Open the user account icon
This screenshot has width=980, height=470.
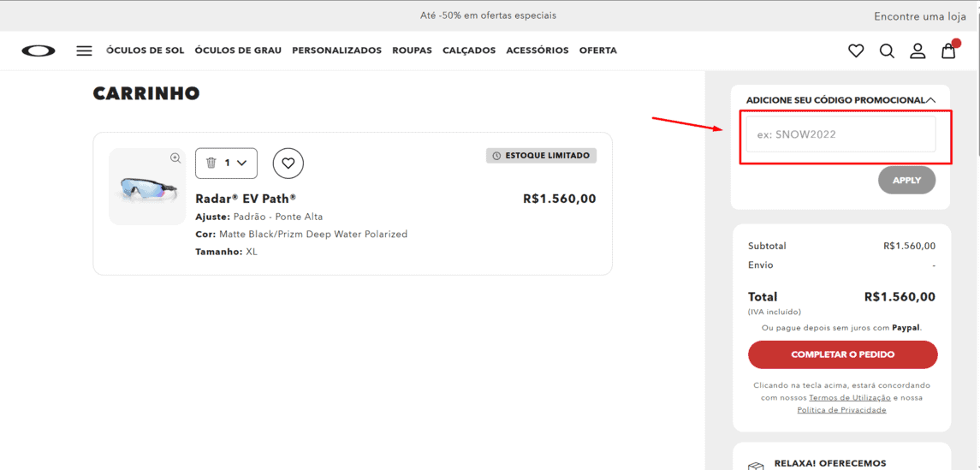click(918, 51)
